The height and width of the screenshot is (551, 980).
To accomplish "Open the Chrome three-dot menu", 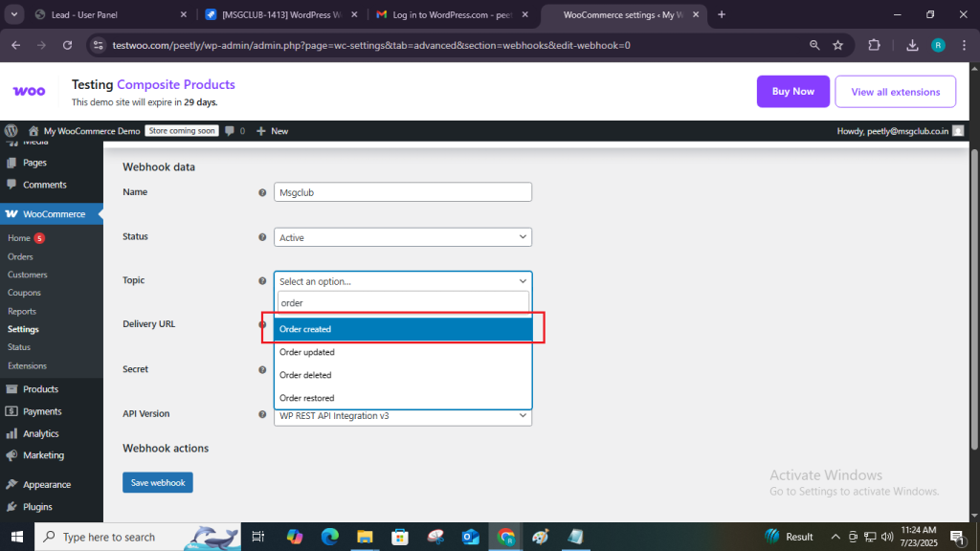I will pos(965,45).
